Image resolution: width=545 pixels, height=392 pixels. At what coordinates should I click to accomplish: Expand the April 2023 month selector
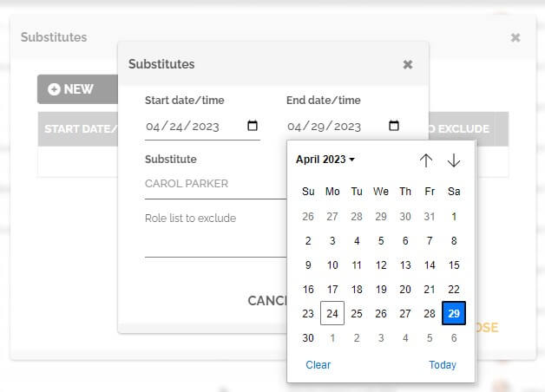(x=325, y=160)
